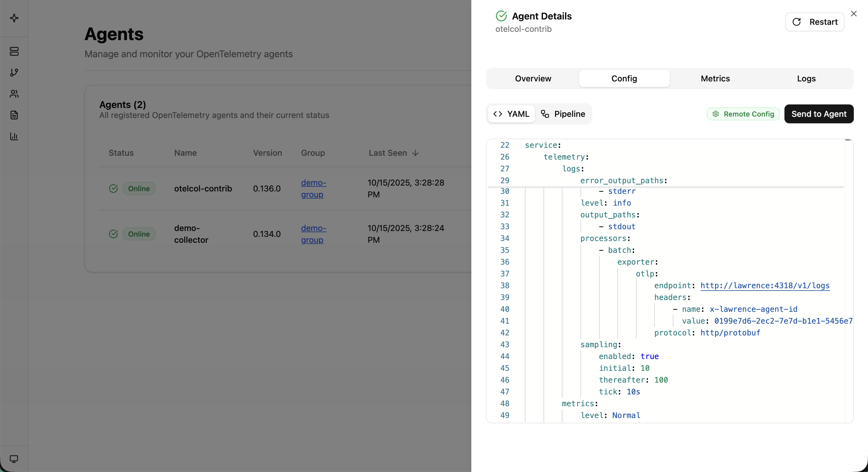Click the online status icon for demo-collector
This screenshot has height=472, width=868.
click(114, 234)
